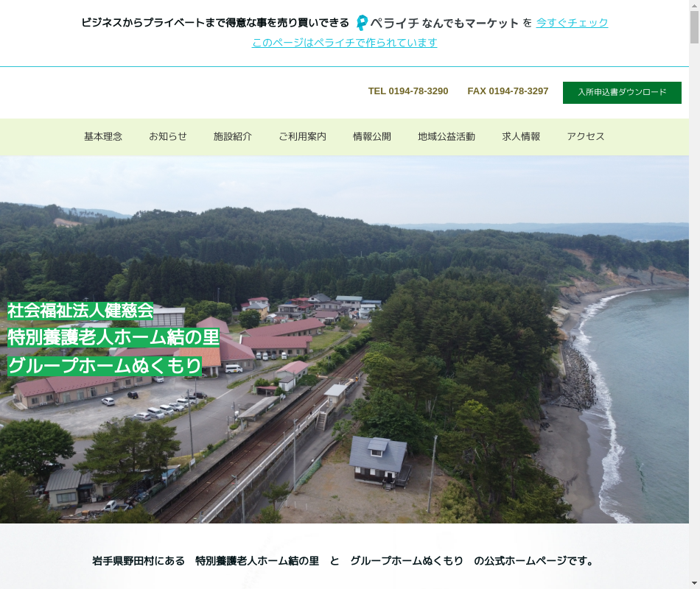Open the このページはペライチで作られています link
700x589 pixels.
[x=344, y=43]
